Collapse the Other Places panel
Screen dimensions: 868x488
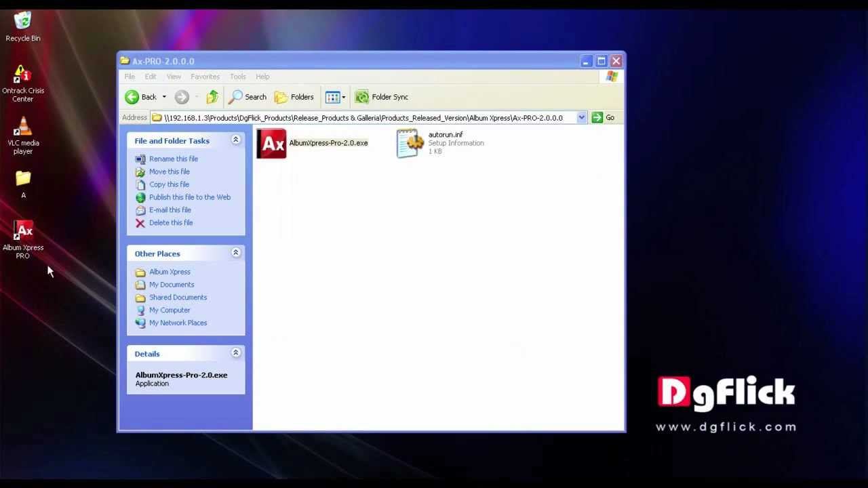click(236, 253)
